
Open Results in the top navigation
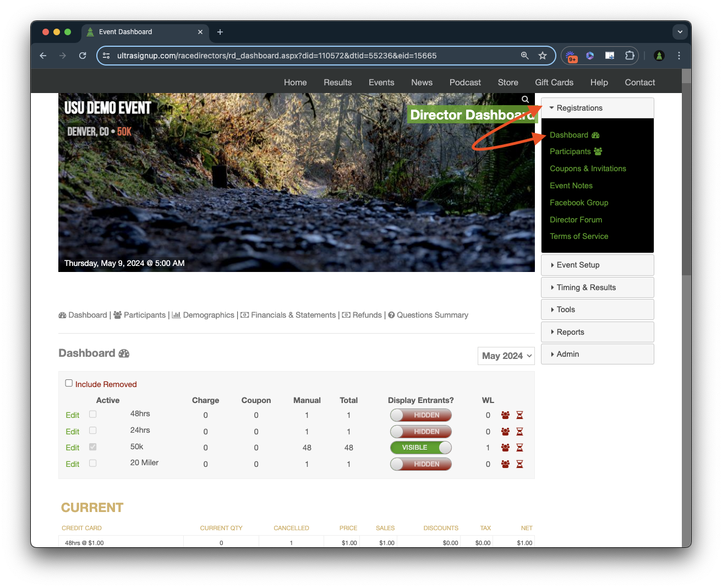pos(337,83)
